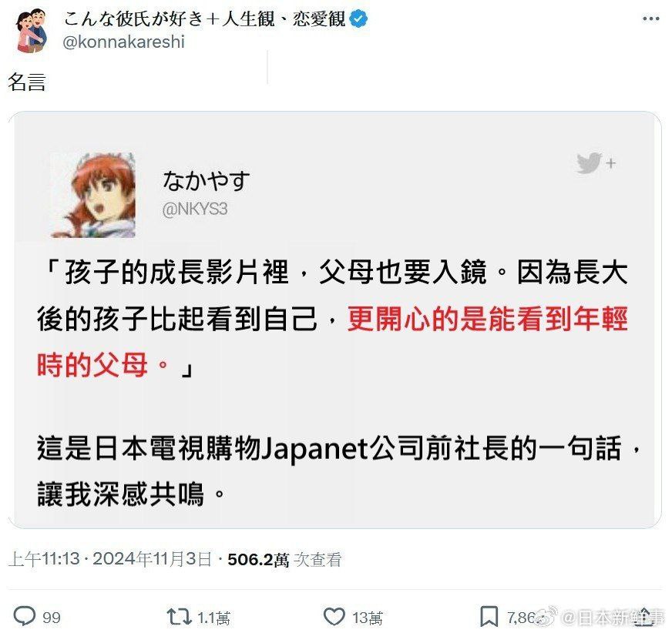
Task: Open the @konnakareshi handle link
Action: click(x=123, y=42)
